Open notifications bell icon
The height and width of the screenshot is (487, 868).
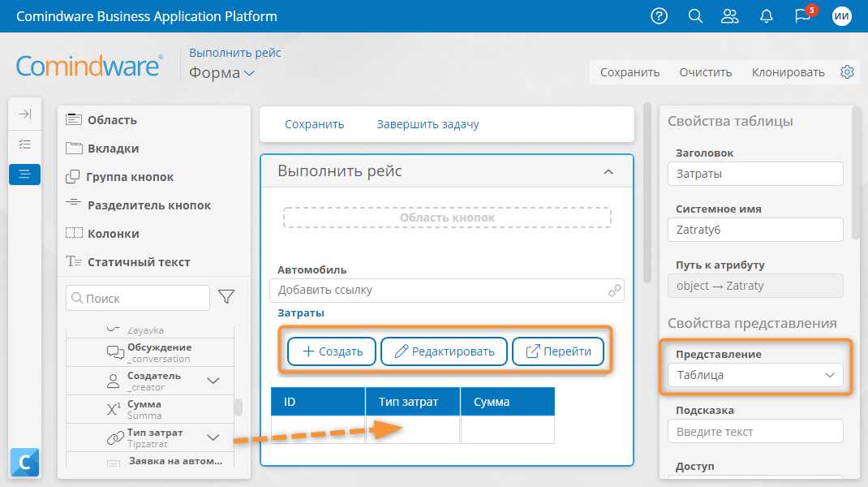point(766,16)
